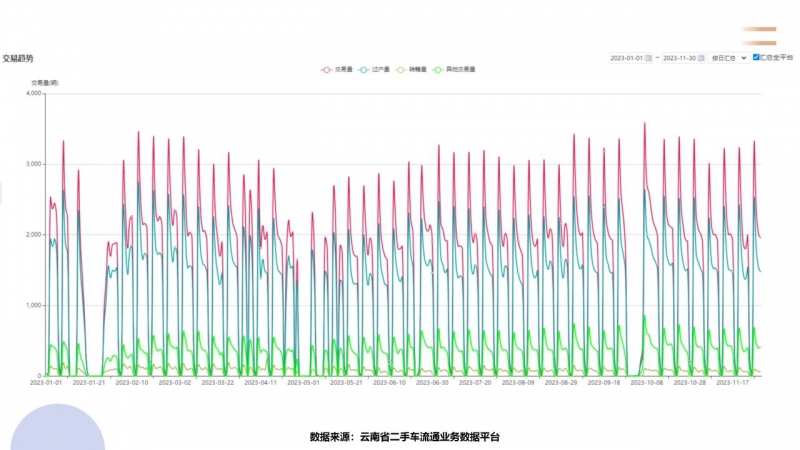Click x-axis label 2023-07-20
Viewport: 800px width, 450px height.
click(475, 383)
